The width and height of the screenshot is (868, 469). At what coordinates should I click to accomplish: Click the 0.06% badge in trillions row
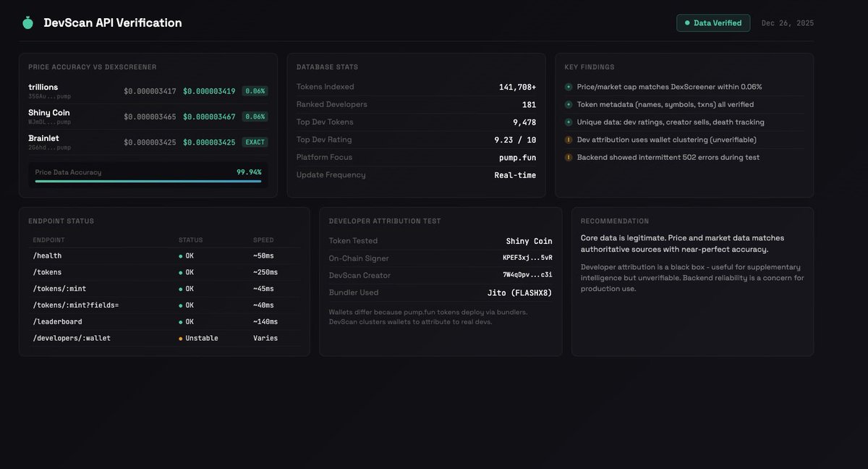pyautogui.click(x=255, y=91)
